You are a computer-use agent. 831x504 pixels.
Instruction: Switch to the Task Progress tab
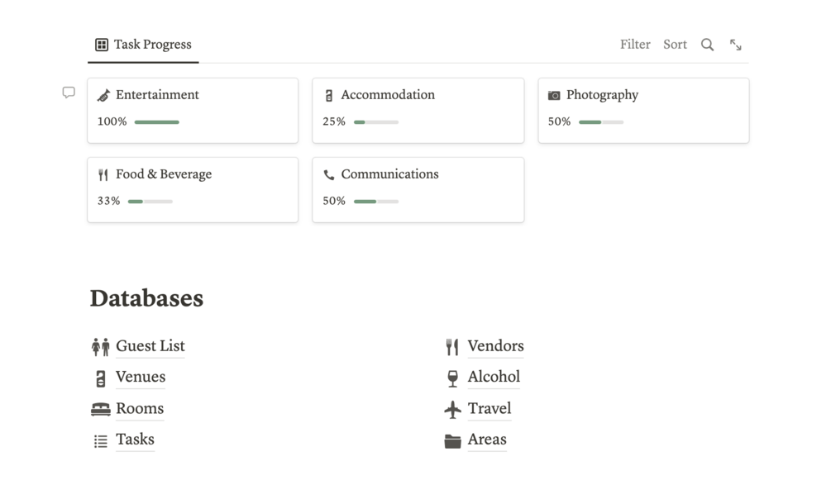[143, 45]
